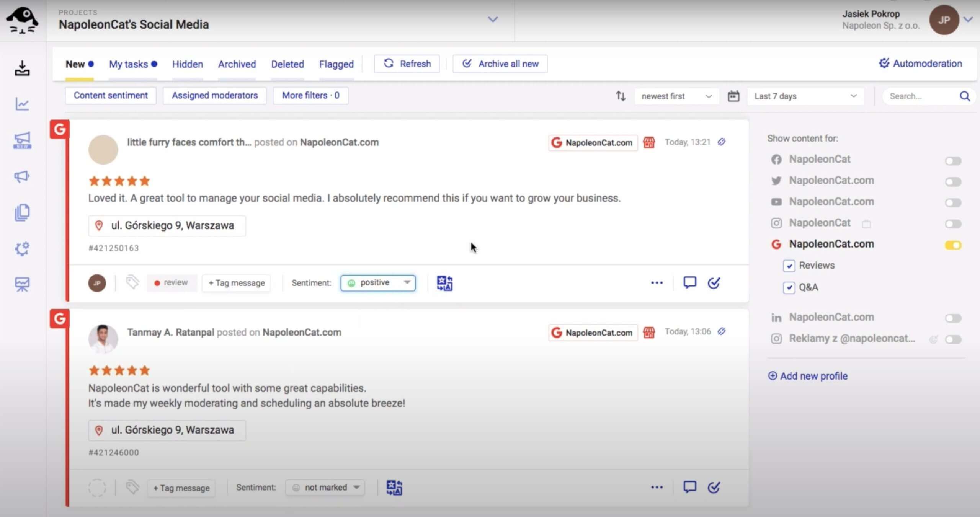Toggle the YouTube NapoleonCat.com profile on
The width and height of the screenshot is (980, 517).
(953, 202)
